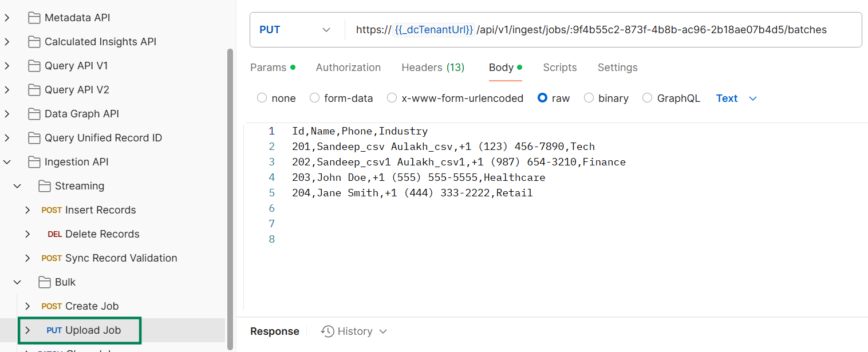This screenshot has width=868, height=352.
Task: Click the folder icon beside Ingestion API
Action: (33, 161)
